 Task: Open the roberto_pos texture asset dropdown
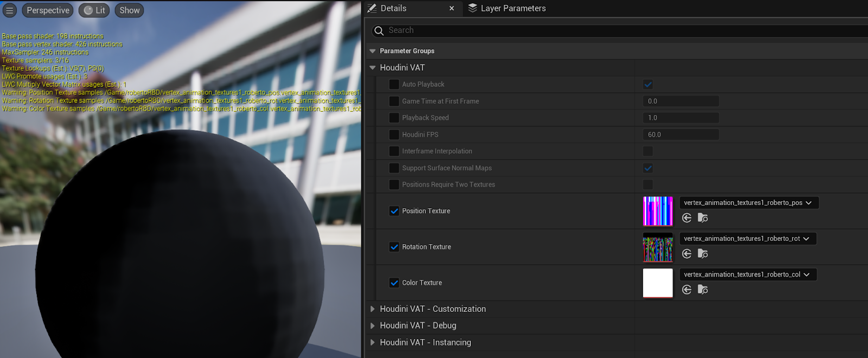pyautogui.click(x=749, y=203)
